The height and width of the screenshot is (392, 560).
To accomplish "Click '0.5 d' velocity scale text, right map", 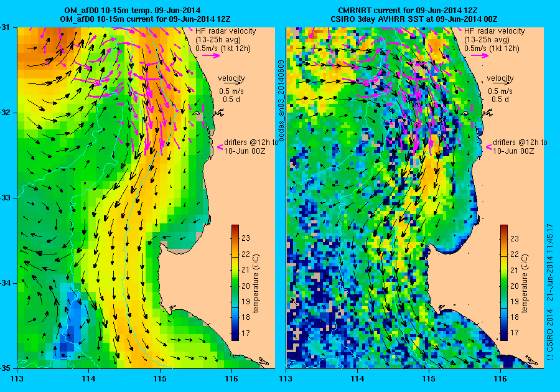I will [500, 100].
